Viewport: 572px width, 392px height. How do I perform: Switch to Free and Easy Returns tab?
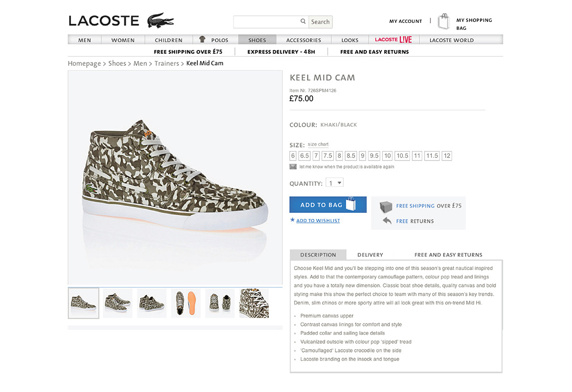[449, 255]
